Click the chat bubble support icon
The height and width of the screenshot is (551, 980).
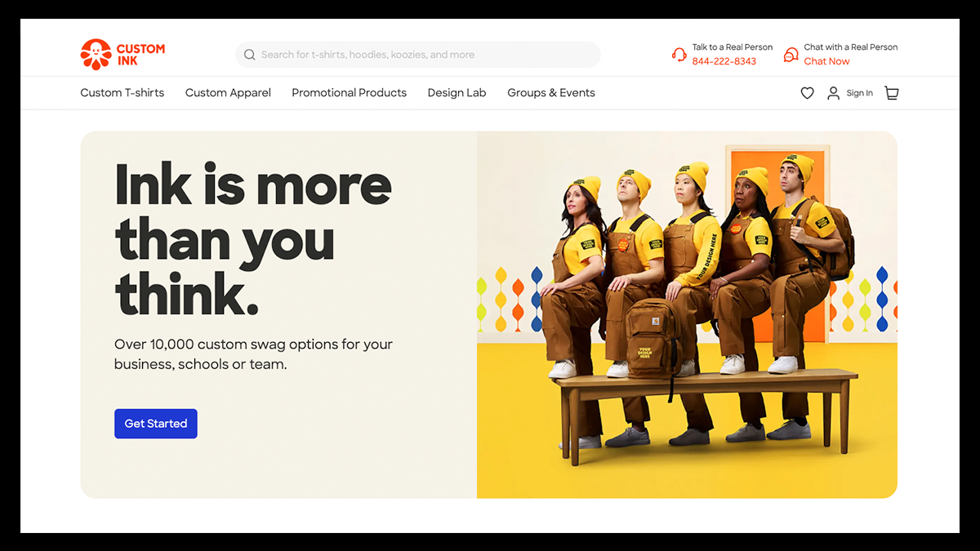pos(791,55)
